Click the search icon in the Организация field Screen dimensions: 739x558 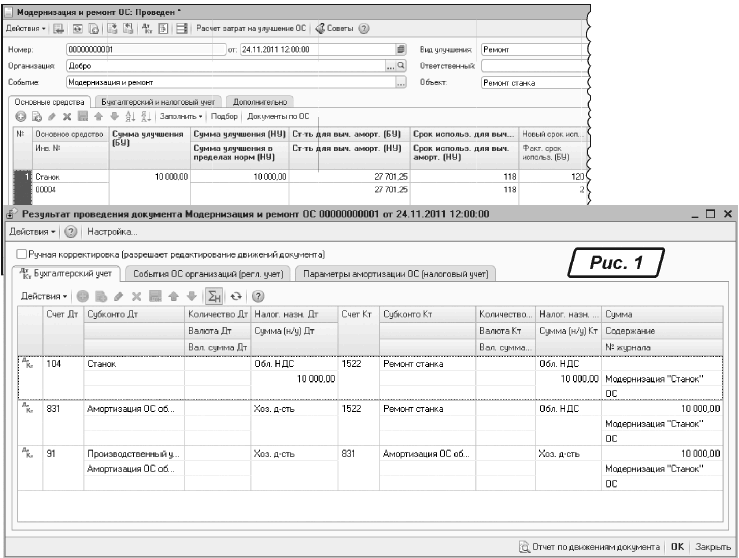click(x=401, y=66)
